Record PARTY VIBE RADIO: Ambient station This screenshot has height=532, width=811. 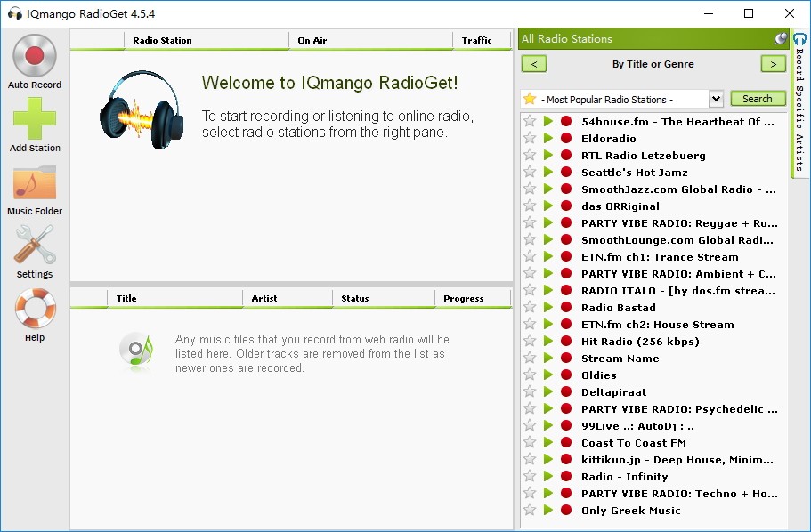(566, 273)
